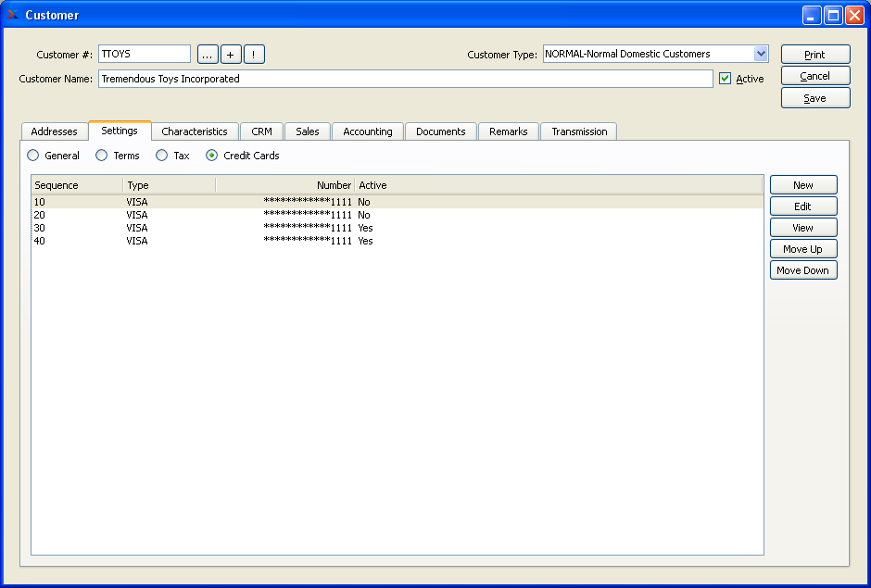Click the plus button beside Customer #
Screen dimensions: 871x588
click(x=231, y=55)
